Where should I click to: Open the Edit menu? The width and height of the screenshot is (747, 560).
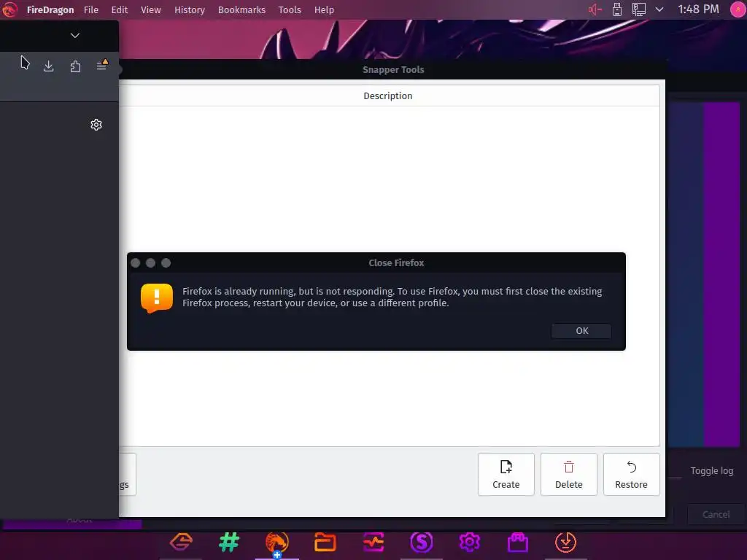coord(119,10)
